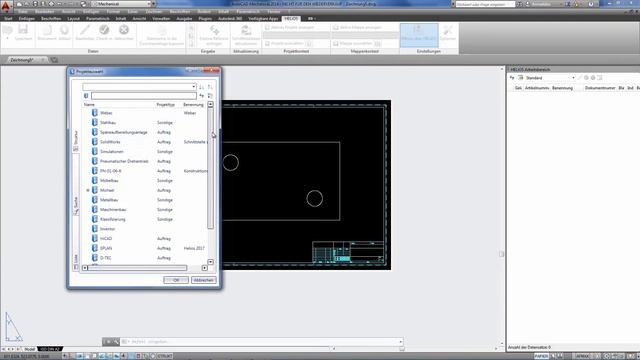Click the command line input field
This screenshot has height=360, width=640.
(261, 342)
